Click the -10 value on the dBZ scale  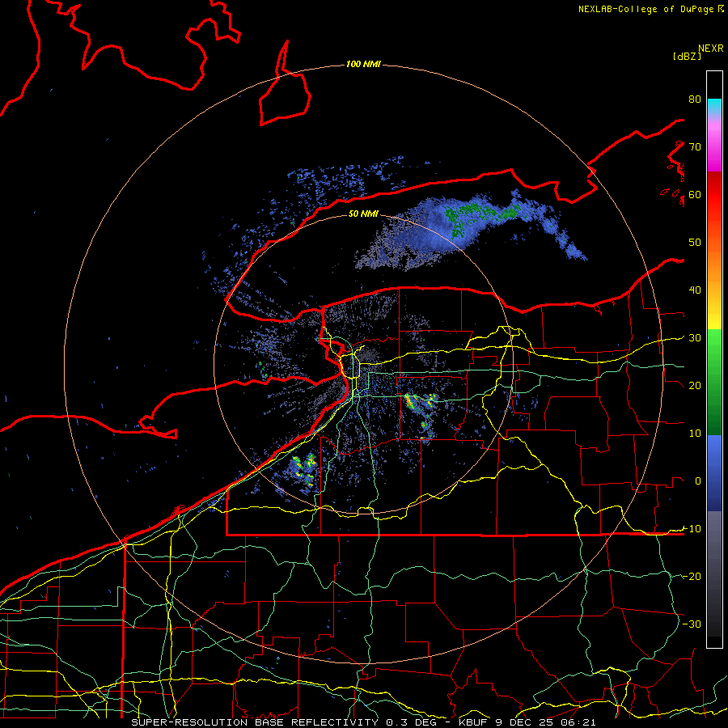pos(692,528)
